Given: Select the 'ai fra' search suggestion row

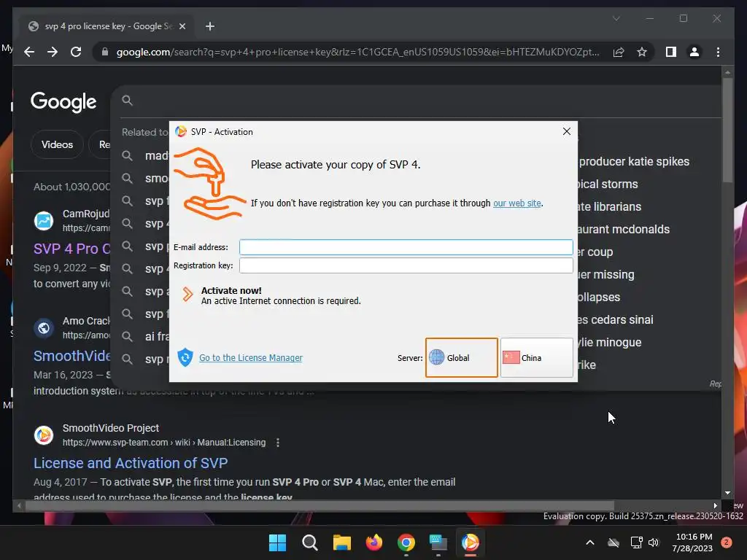Looking at the screenshot, I should pos(145,337).
